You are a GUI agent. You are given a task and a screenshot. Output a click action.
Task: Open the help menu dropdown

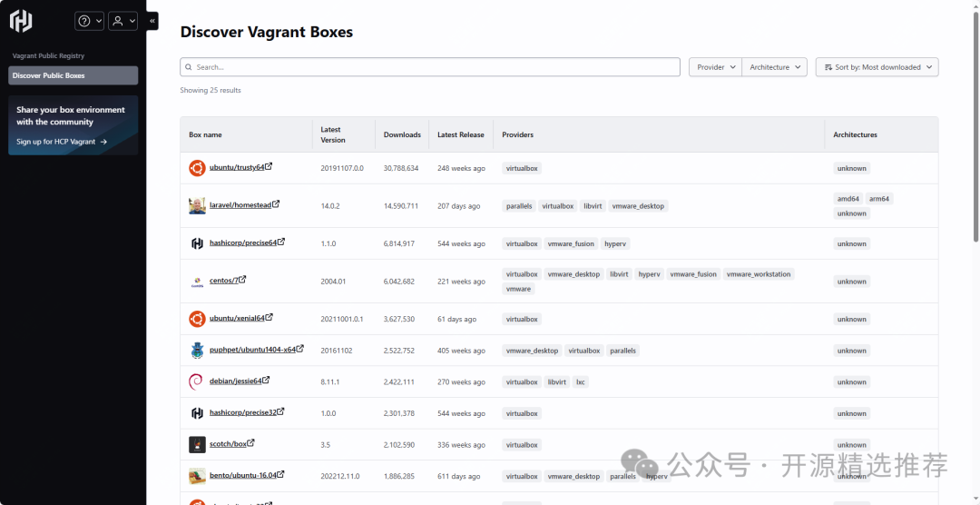(89, 21)
